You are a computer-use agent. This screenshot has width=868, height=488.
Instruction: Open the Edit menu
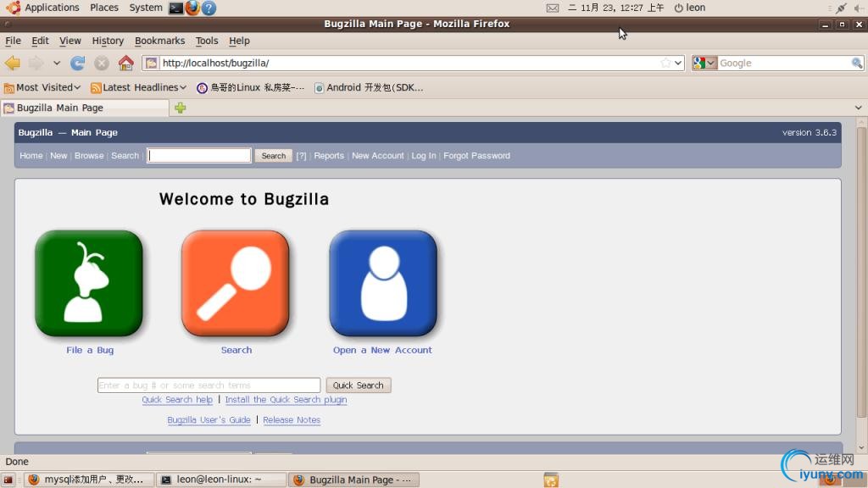[40, 41]
